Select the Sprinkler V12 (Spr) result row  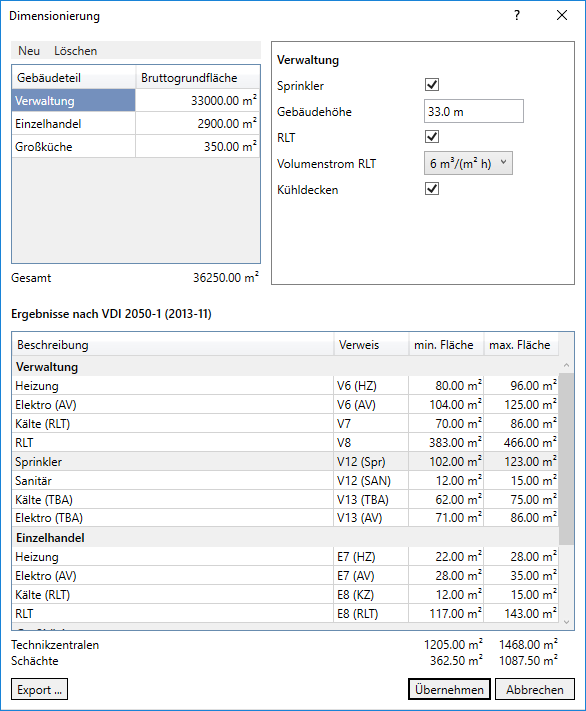[x=285, y=462]
